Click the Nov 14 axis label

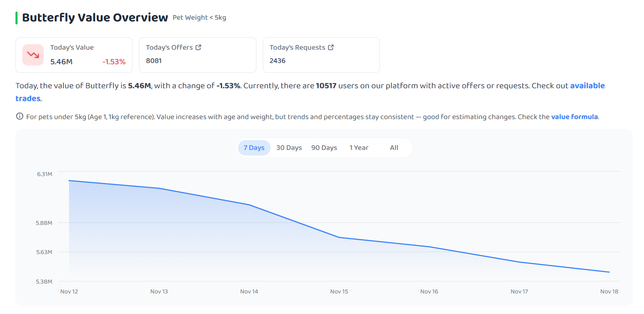click(249, 292)
